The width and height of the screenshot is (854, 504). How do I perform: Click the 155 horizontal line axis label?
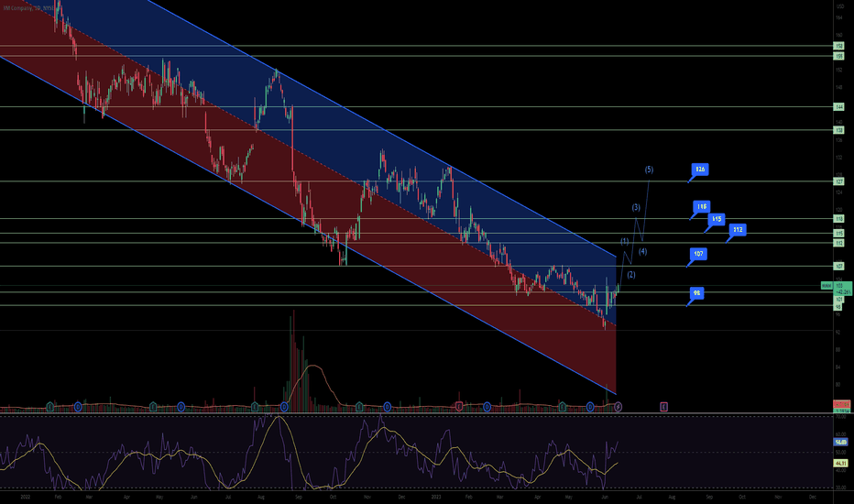tap(839, 56)
